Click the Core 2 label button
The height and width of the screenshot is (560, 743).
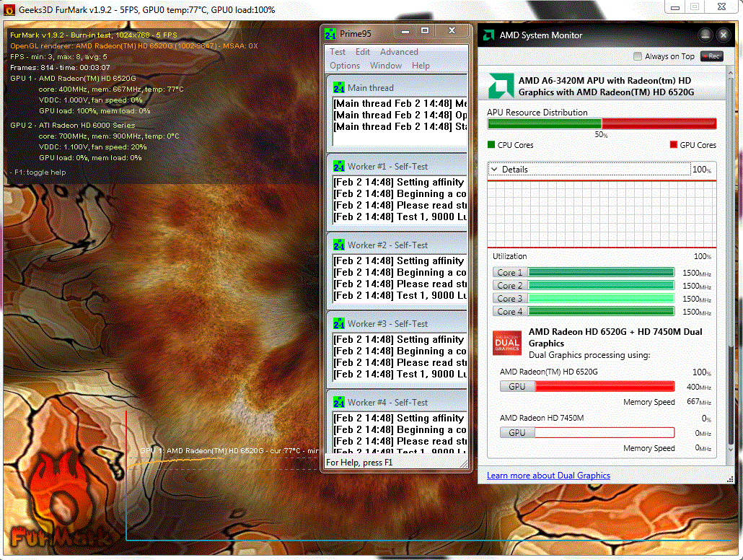coord(510,286)
